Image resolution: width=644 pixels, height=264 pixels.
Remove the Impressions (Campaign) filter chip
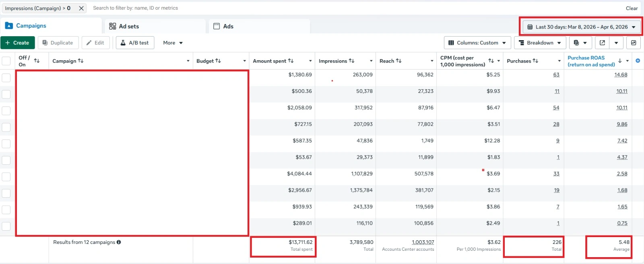point(81,8)
